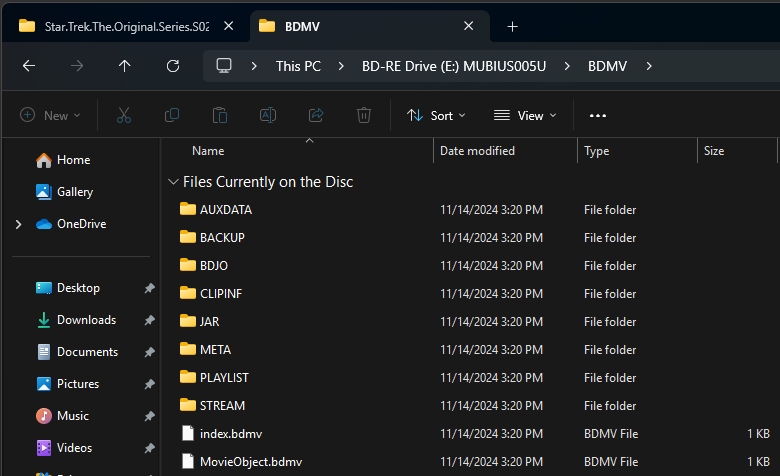
Task: Select the META folder
Action: [x=215, y=350]
